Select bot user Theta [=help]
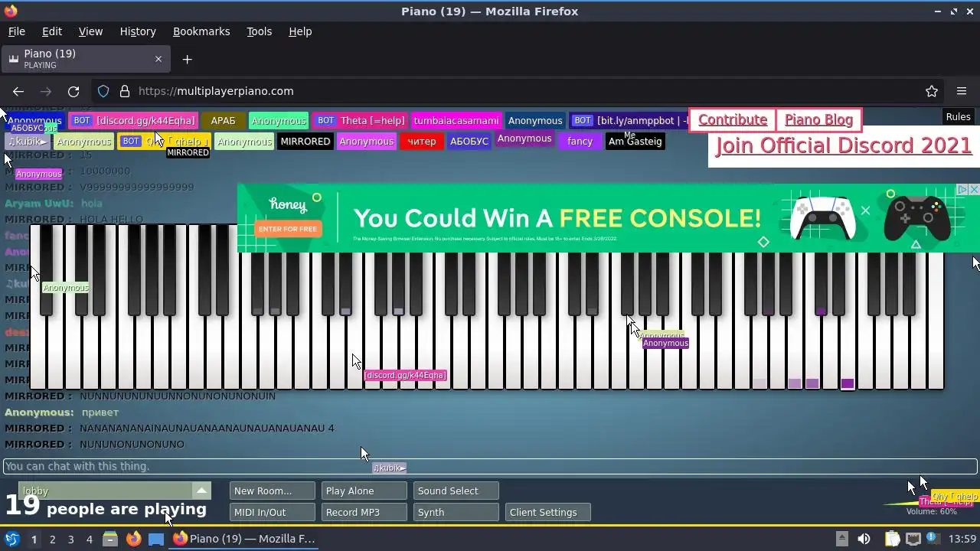The image size is (980, 551). pos(360,120)
